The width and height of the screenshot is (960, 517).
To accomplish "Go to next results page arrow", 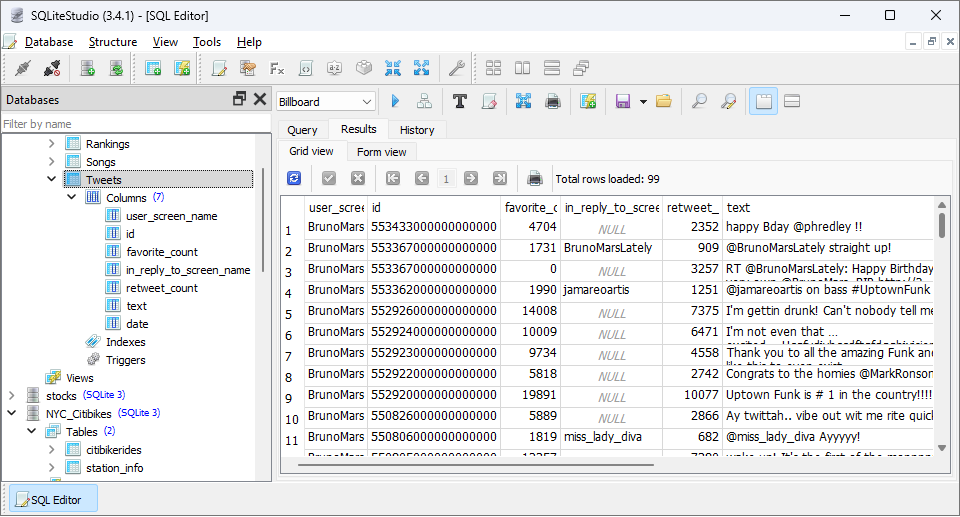I will coord(471,178).
